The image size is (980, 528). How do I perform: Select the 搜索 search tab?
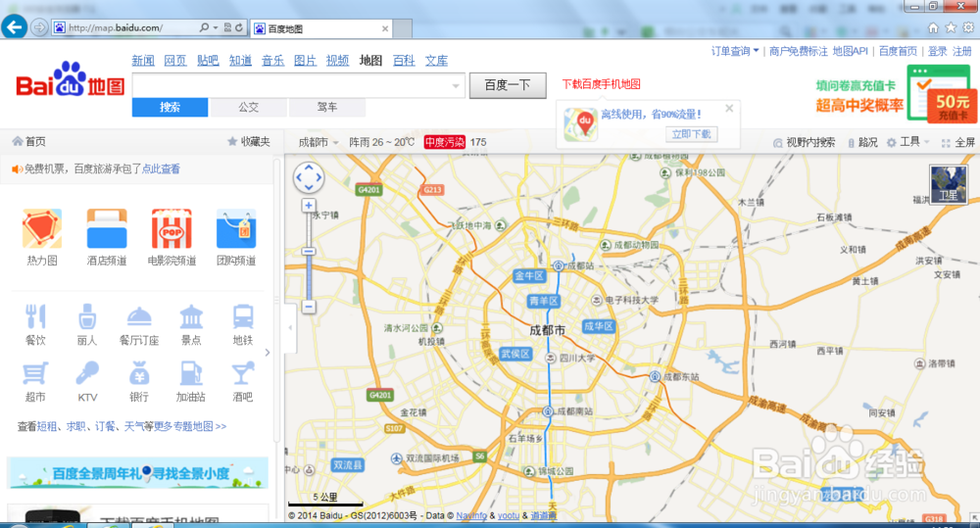[170, 108]
